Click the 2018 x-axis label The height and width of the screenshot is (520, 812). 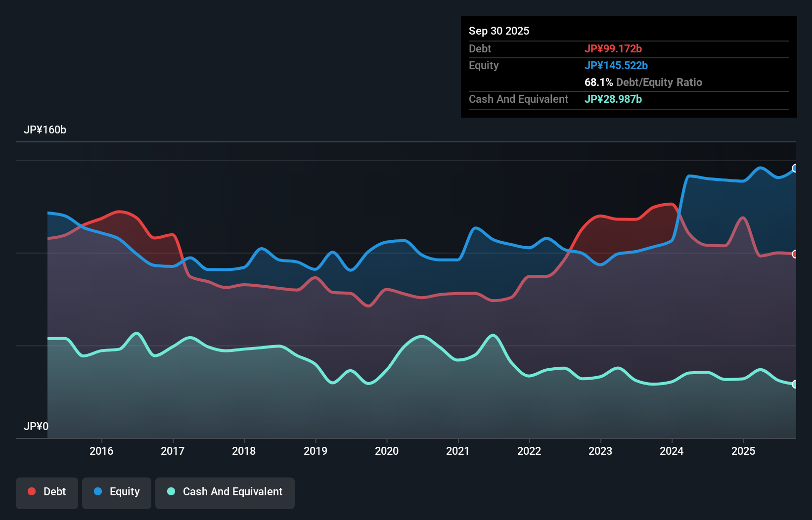pyautogui.click(x=244, y=451)
